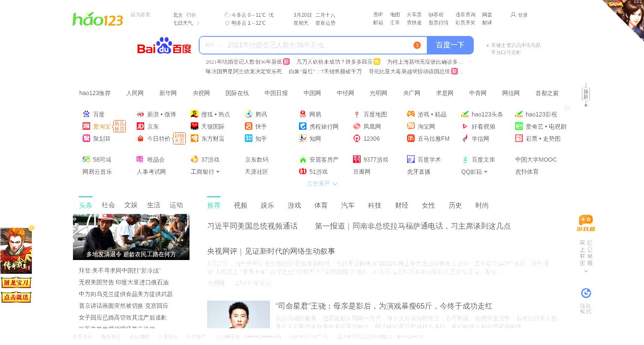Click the 换肤 skin changer
Image resolution: width=644 pixels, height=345 pixels.
[586, 94]
